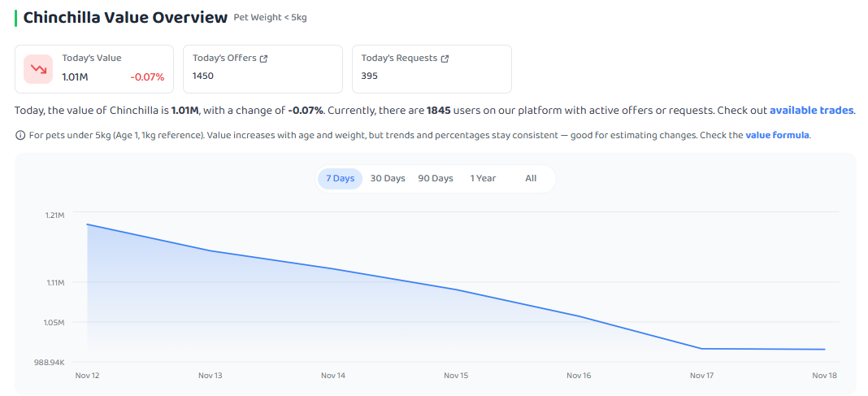The width and height of the screenshot is (868, 396).
Task: Open Today's Offers external link icon
Action: (x=264, y=59)
